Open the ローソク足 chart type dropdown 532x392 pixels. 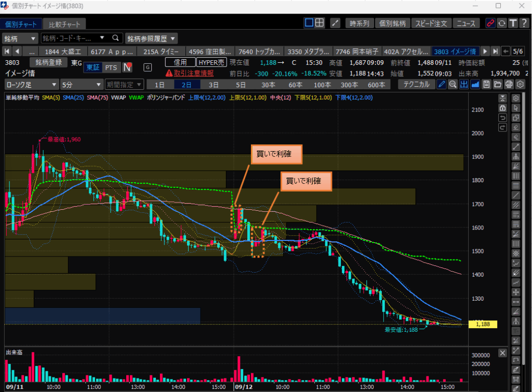tap(32, 85)
